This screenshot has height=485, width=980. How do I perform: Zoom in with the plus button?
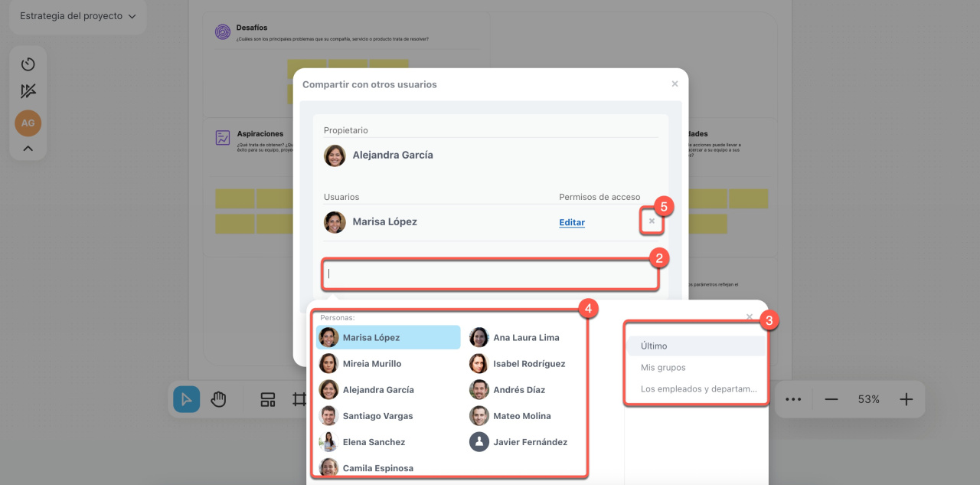906,399
